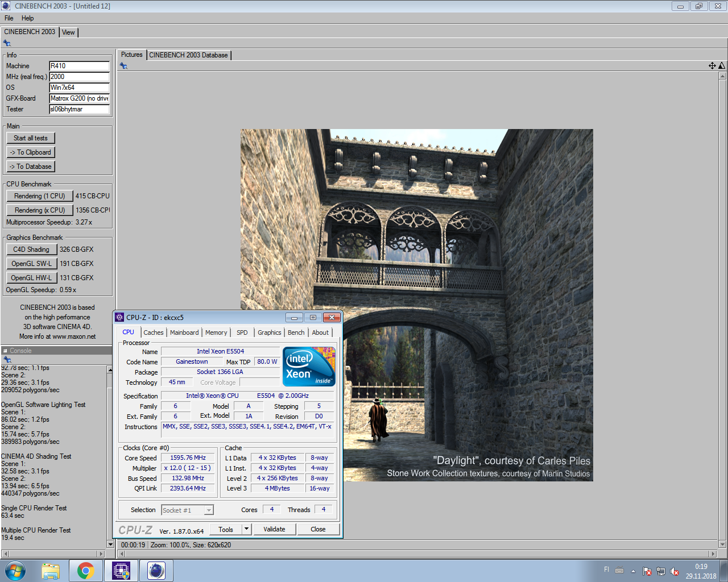Click the picture viewer horizontal scroll right arrow
The height and width of the screenshot is (582, 728).
(713, 554)
